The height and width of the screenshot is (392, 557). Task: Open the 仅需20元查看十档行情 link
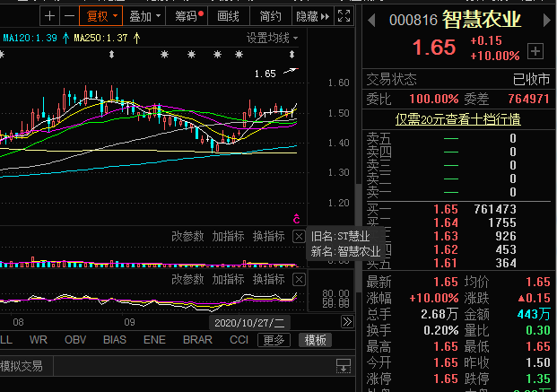(458, 118)
